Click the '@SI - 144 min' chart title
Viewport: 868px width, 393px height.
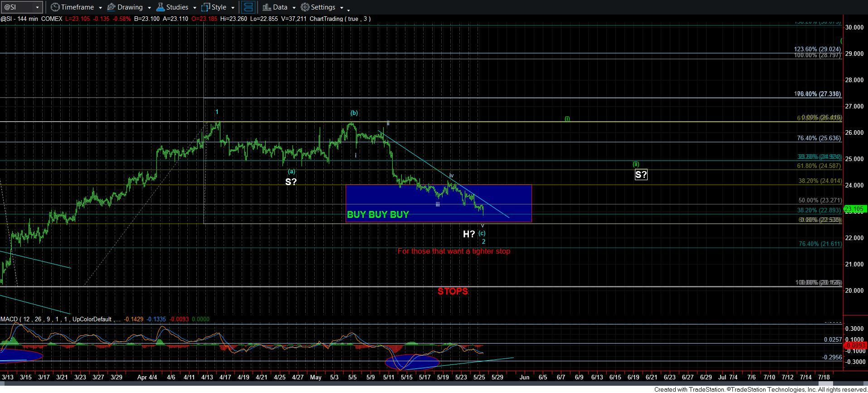(19, 19)
